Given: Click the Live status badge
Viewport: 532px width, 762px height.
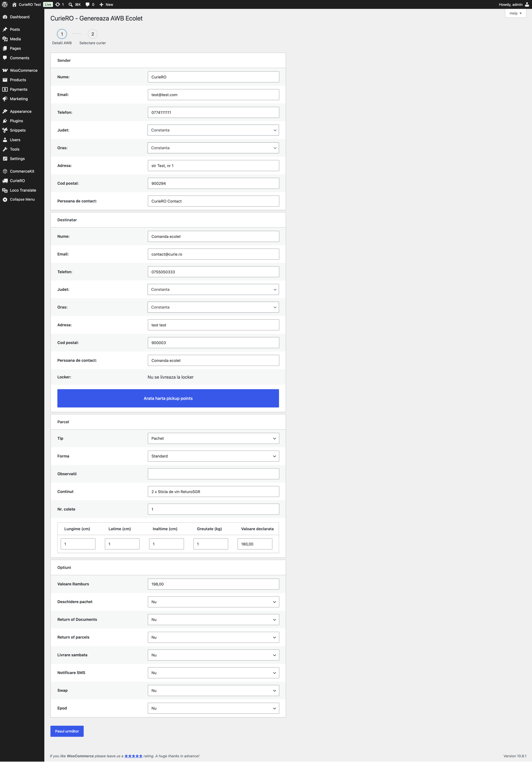Looking at the screenshot, I should tap(48, 5).
